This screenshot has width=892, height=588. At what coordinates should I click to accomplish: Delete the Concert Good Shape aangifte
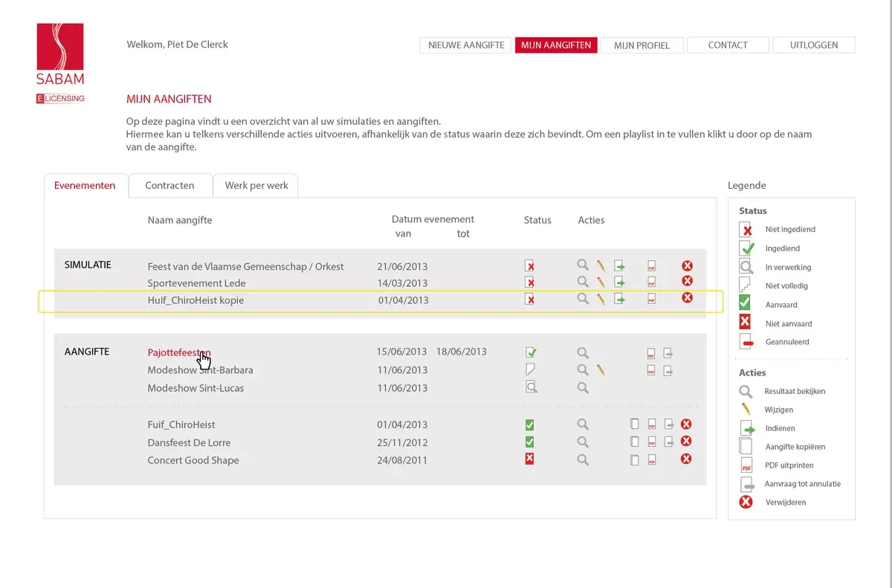coord(686,459)
